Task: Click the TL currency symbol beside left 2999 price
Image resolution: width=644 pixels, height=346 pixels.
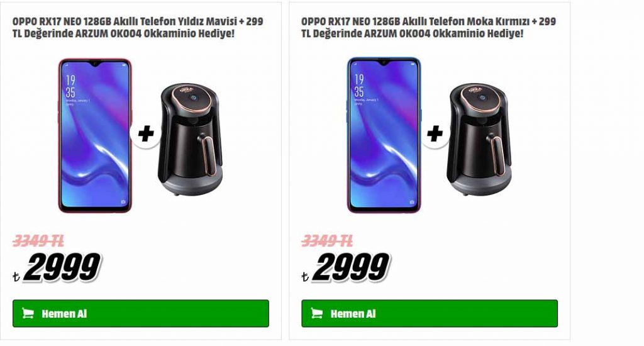Action: click(16, 277)
